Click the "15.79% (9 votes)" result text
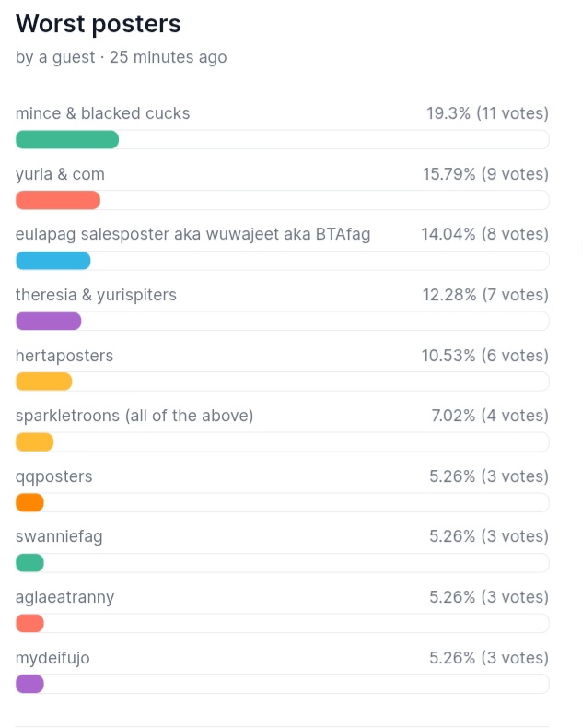Viewport: 582px width, 728px height. click(x=485, y=174)
